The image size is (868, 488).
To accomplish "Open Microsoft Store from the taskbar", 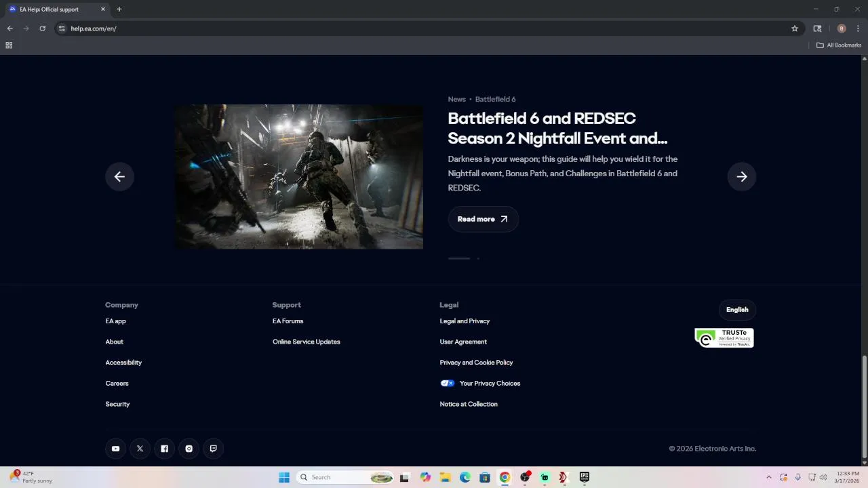I will tap(485, 477).
